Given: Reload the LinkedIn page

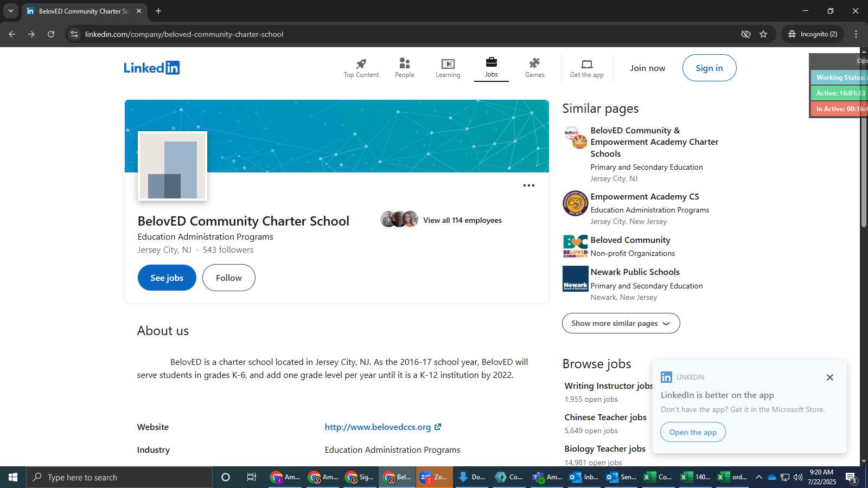Looking at the screenshot, I should [51, 34].
